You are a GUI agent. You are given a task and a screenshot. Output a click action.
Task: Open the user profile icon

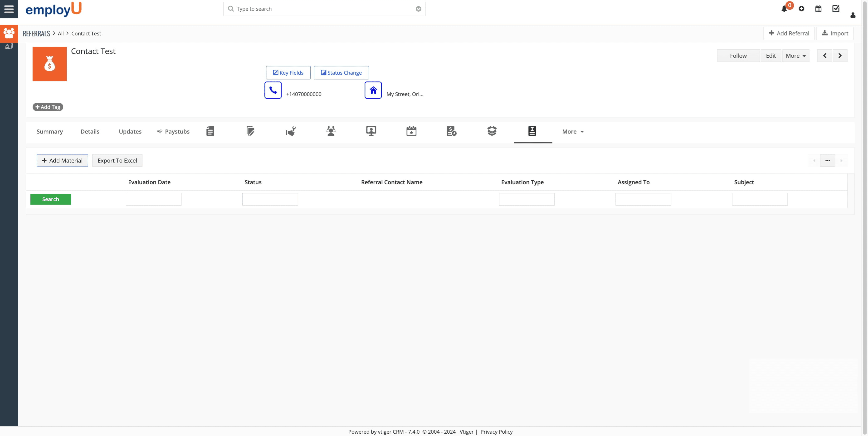tap(853, 15)
